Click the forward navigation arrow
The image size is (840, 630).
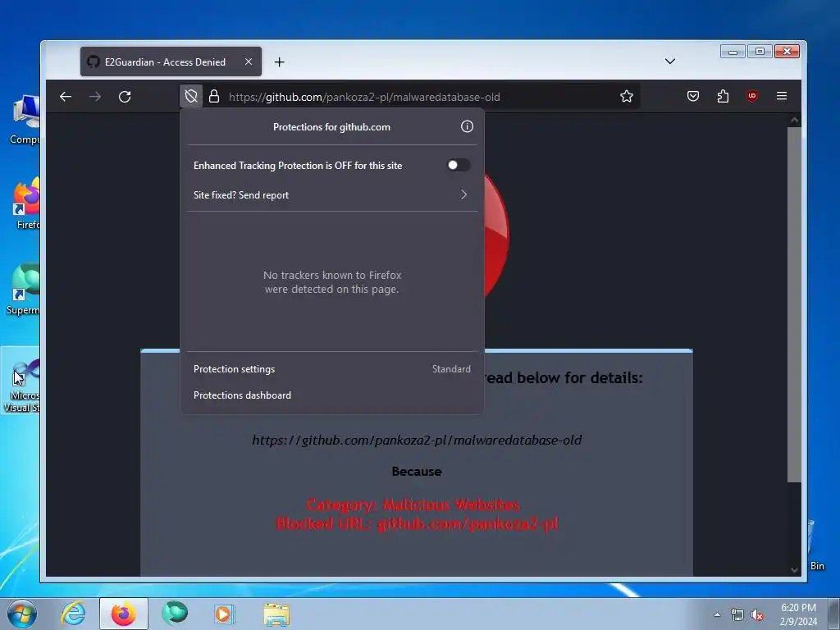pos(95,97)
